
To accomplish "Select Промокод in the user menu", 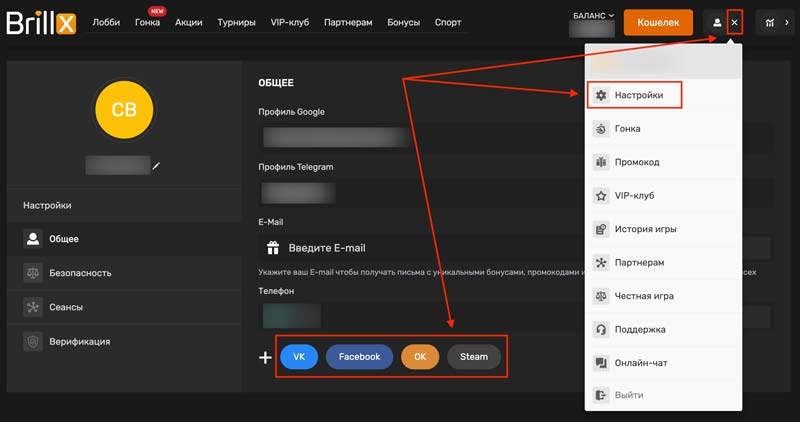I will tap(636, 162).
